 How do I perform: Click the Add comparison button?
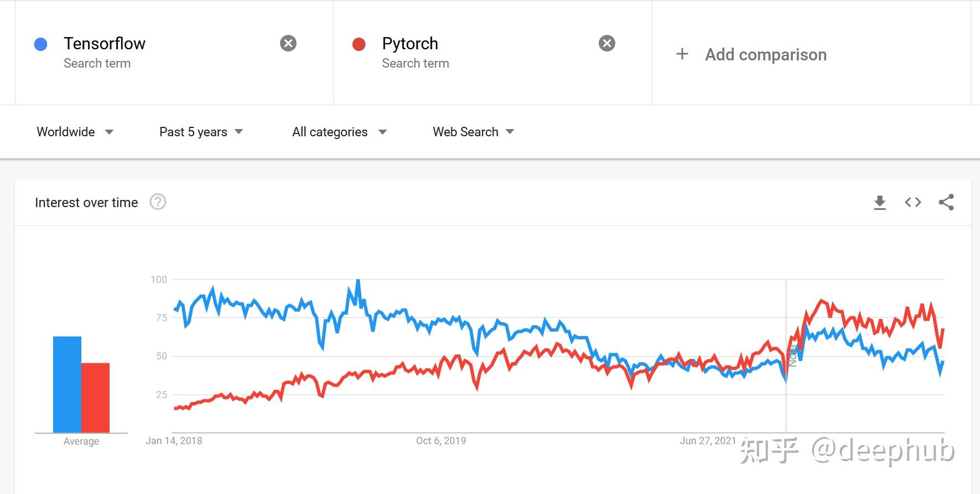tap(765, 55)
